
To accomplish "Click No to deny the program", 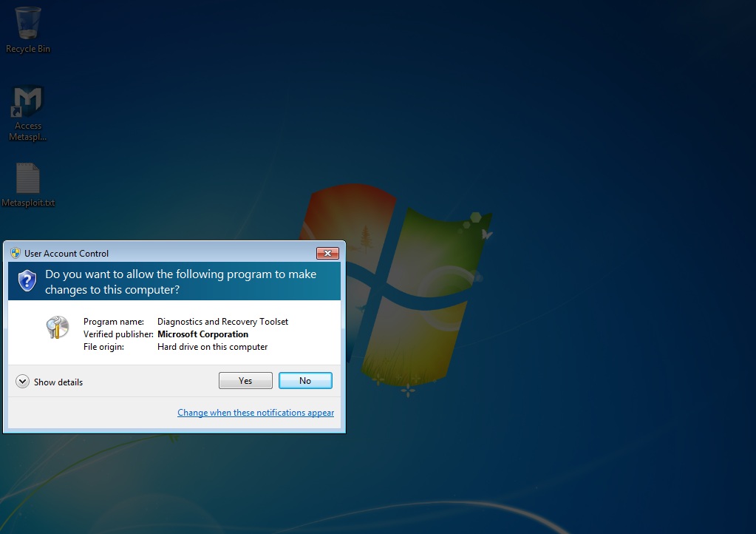I will point(305,381).
